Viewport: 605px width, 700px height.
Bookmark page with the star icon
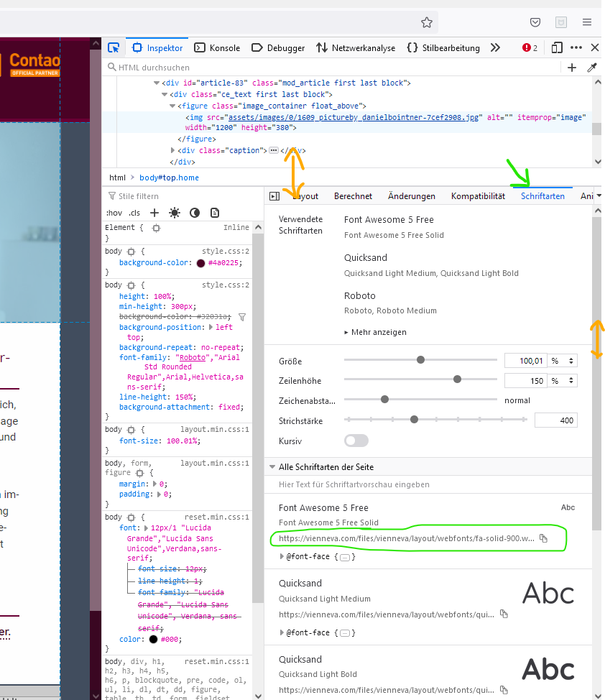(427, 22)
